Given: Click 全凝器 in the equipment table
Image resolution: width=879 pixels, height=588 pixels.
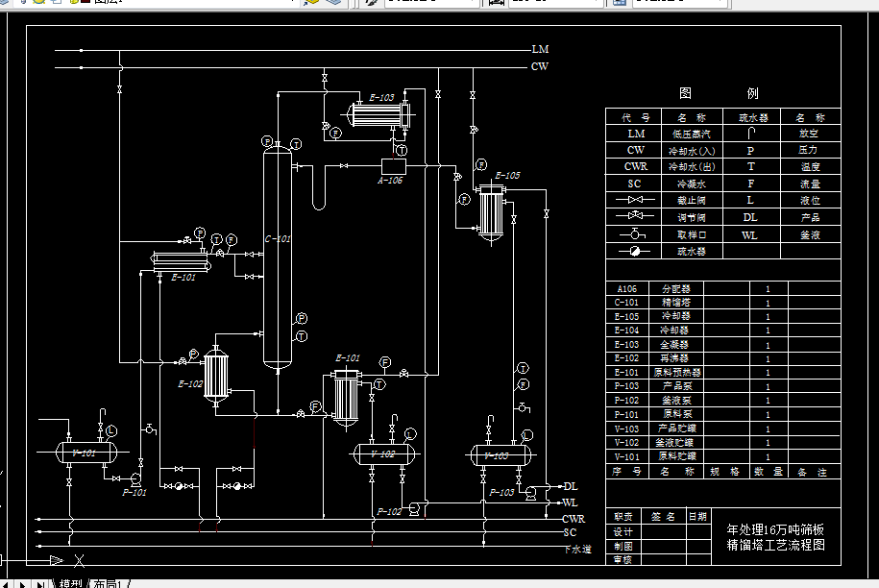Looking at the screenshot, I should [674, 344].
